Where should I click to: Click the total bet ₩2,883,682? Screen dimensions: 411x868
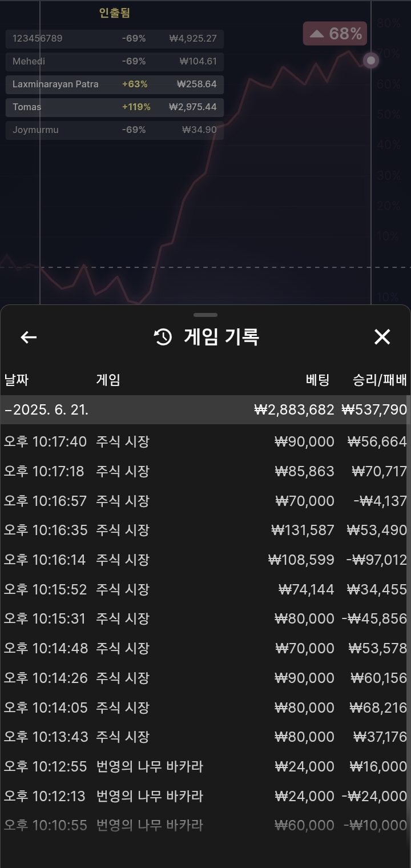tap(294, 409)
